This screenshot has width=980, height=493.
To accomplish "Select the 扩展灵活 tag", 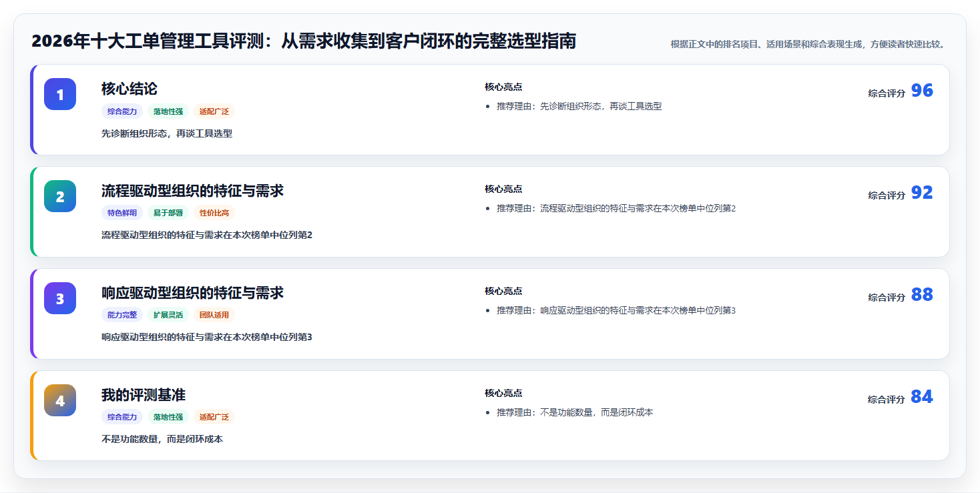I will [168, 315].
